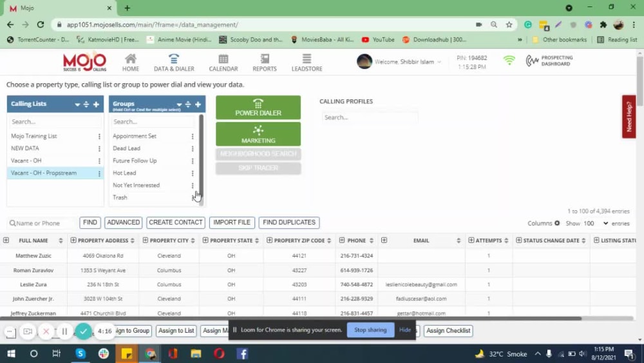Open the Need Help side tab
The height and width of the screenshot is (363, 644).
629,117
